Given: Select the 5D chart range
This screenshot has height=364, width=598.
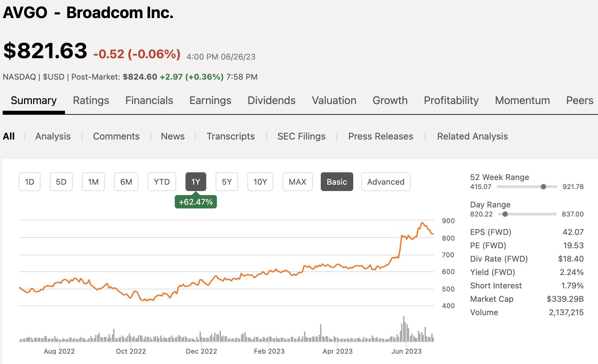Looking at the screenshot, I should pos(61,182).
